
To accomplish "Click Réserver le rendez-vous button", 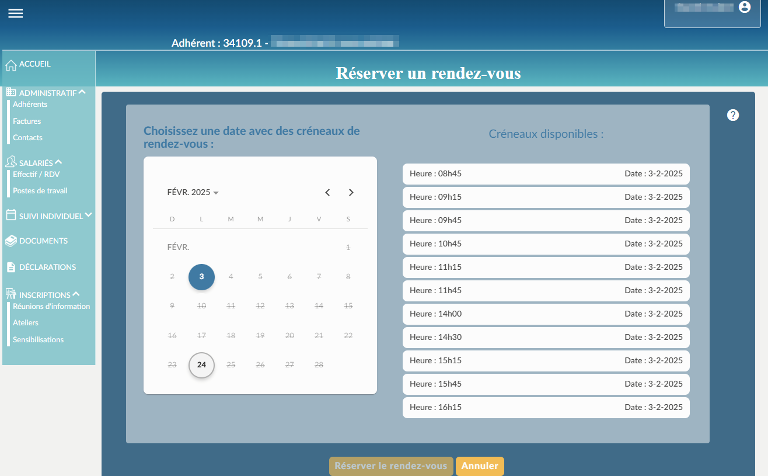I will (x=391, y=466).
